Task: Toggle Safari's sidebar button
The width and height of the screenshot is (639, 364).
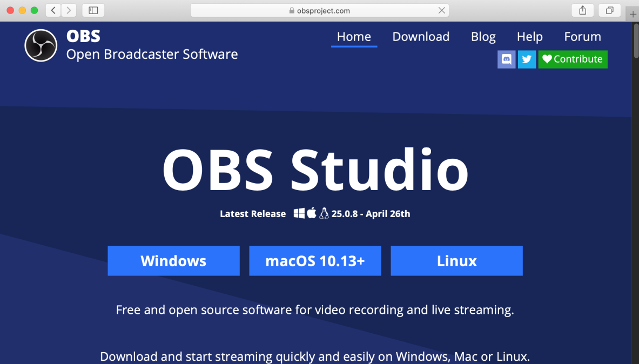Action: [x=93, y=10]
